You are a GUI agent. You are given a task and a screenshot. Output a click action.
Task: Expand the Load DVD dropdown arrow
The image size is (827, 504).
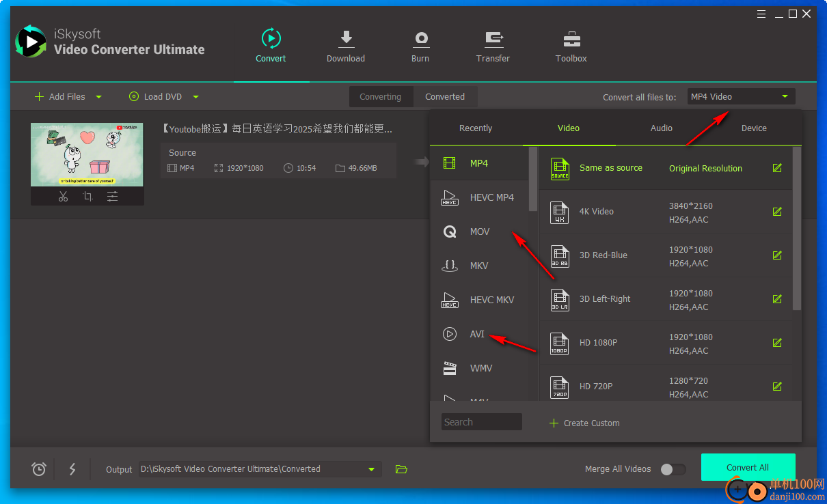tap(195, 97)
